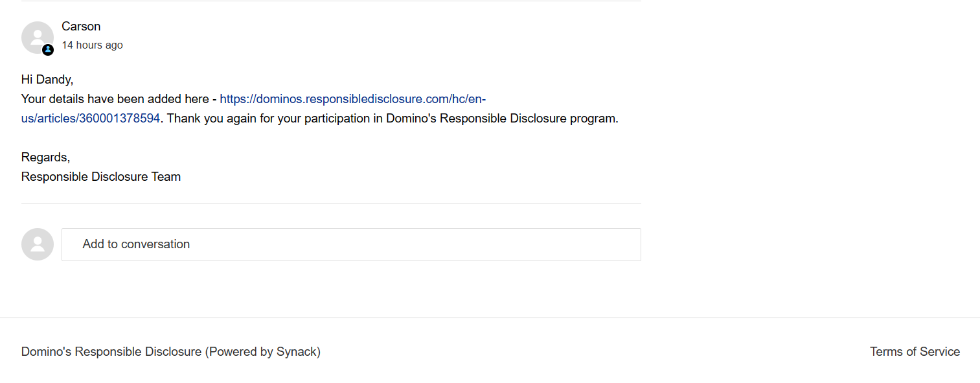Click the agent badge on Carson's avatar
Viewport: 980px width, 383px height.
(x=48, y=50)
